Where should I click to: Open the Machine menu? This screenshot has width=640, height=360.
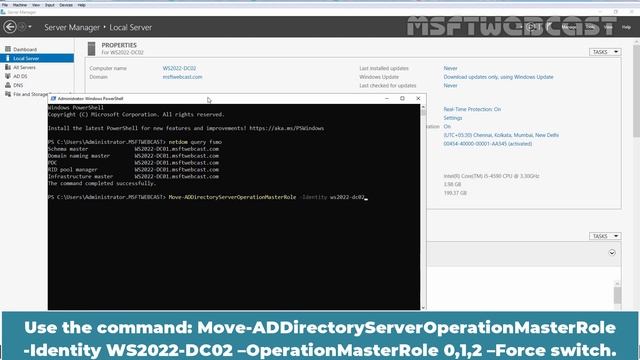pyautogui.click(x=20, y=5)
